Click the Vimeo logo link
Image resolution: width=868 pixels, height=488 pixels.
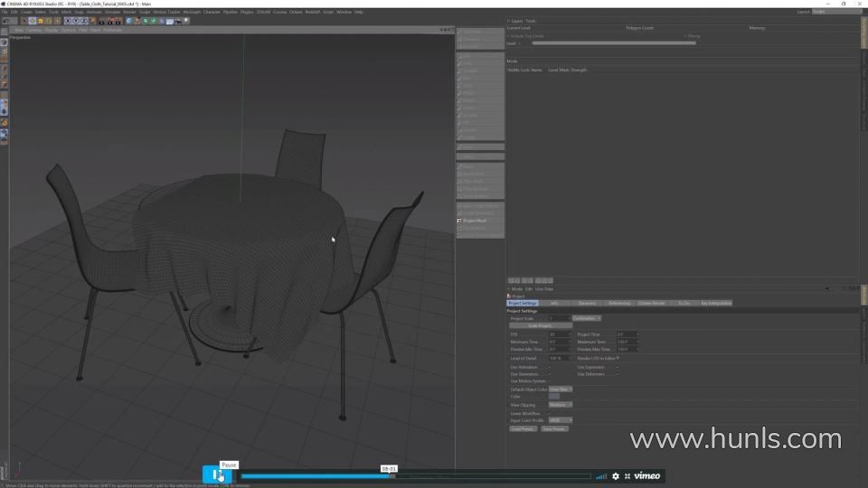tap(646, 476)
